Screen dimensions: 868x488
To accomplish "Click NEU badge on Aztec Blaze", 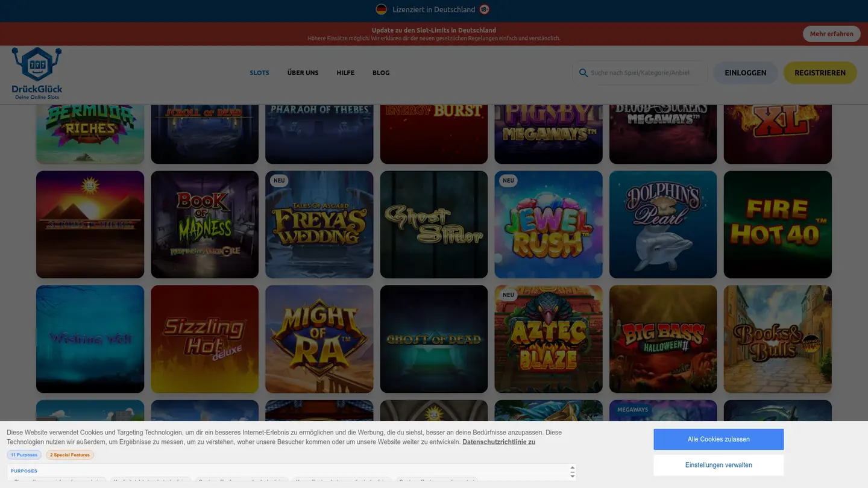I will (508, 295).
